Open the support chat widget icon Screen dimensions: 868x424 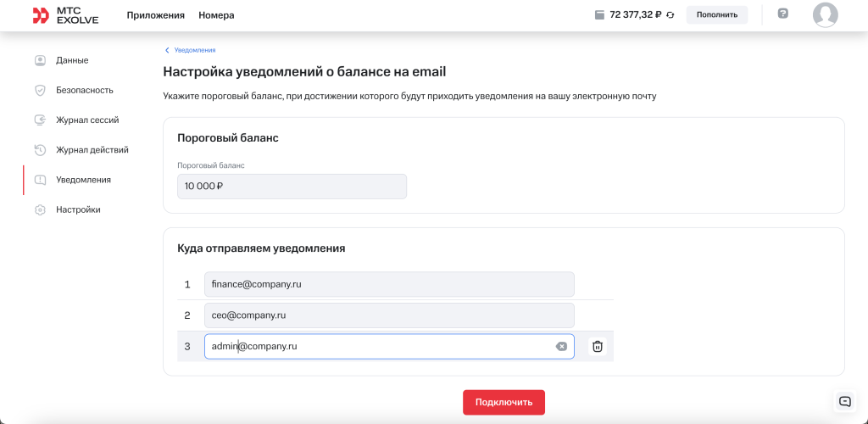845,402
